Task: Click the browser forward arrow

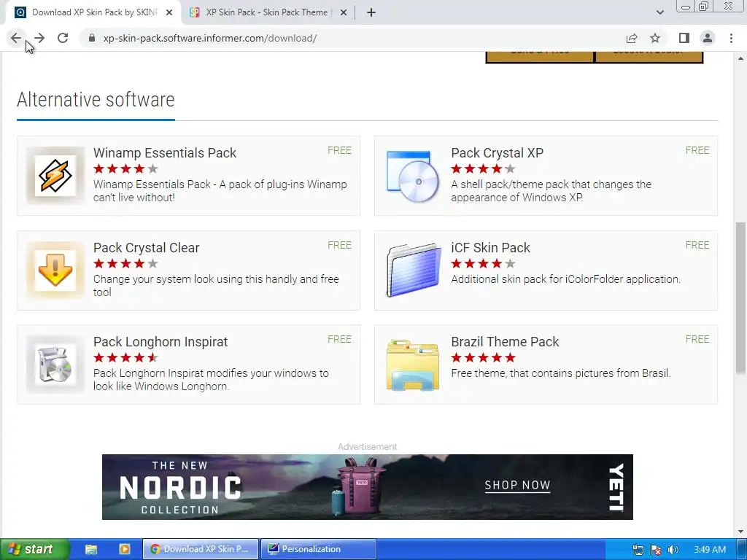Action: [x=39, y=38]
